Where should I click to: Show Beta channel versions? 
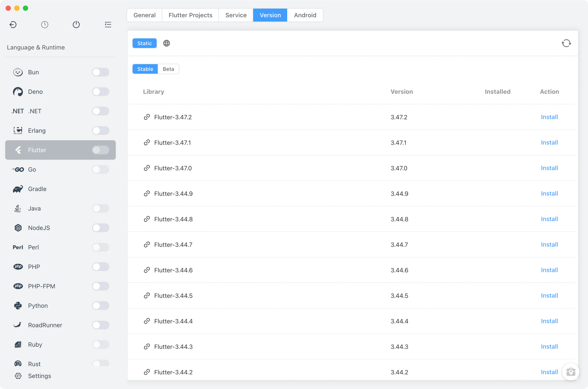coord(168,69)
